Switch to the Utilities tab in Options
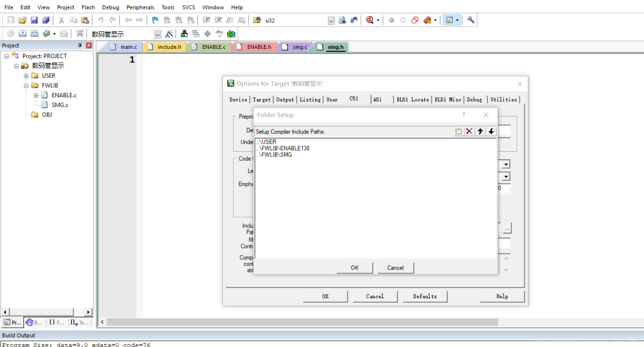The height and width of the screenshot is (347, 644). (504, 100)
